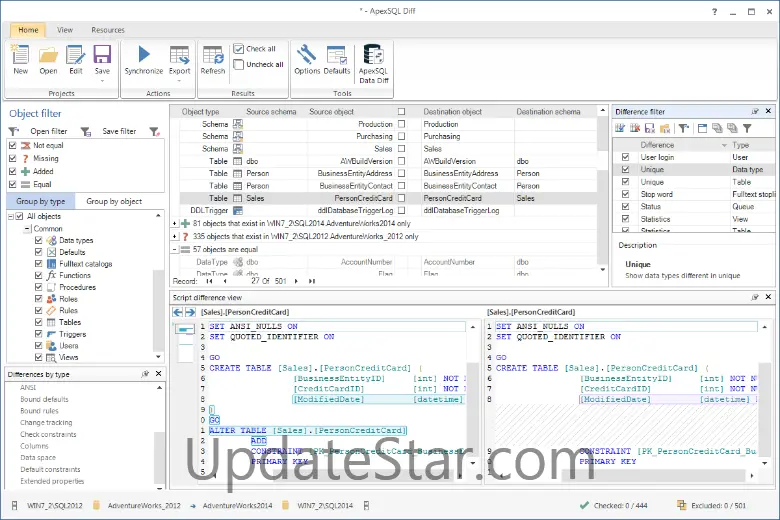Click open-folder icon in Difference filter toolbar
Image resolution: width=780 pixels, height=520 pixels.
coord(665,128)
